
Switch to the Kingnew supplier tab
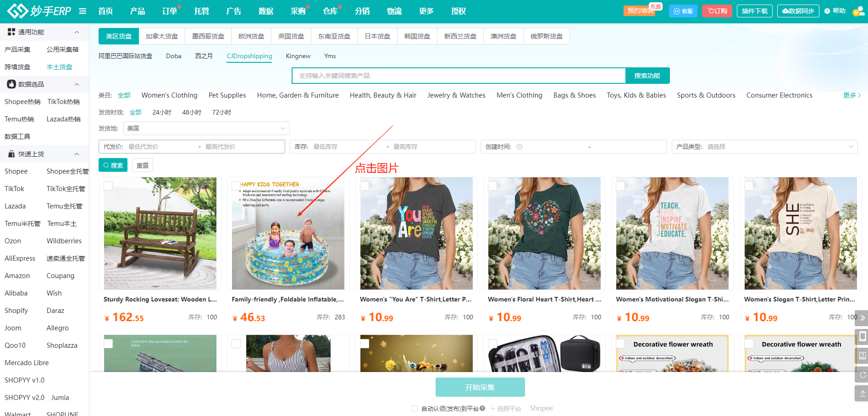pyautogui.click(x=298, y=56)
